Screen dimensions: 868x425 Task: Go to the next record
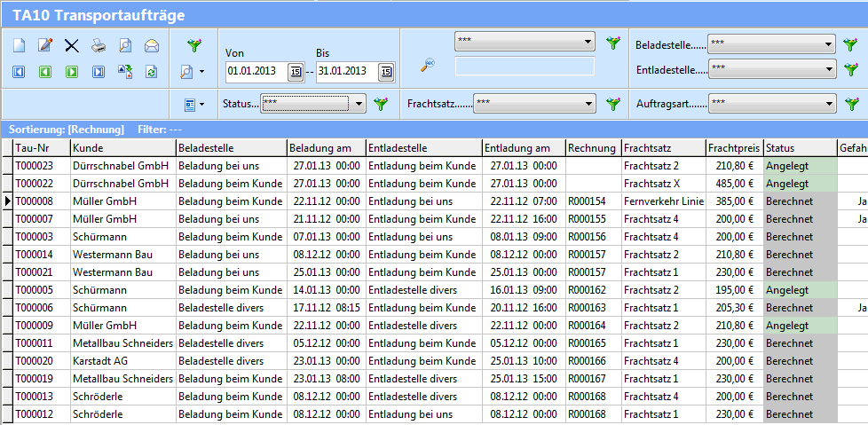72,72
